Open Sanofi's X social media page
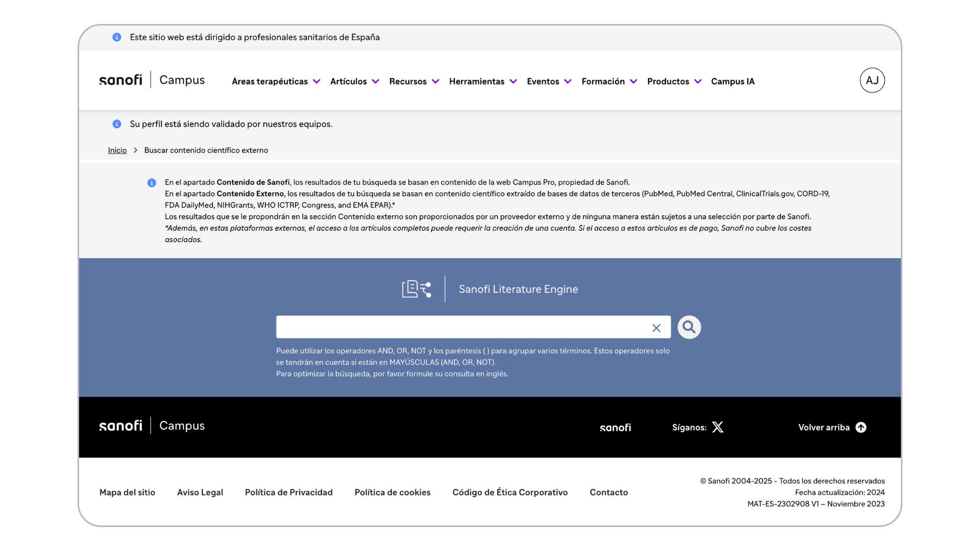Viewport: 980px width, 551px height. pyautogui.click(x=718, y=427)
